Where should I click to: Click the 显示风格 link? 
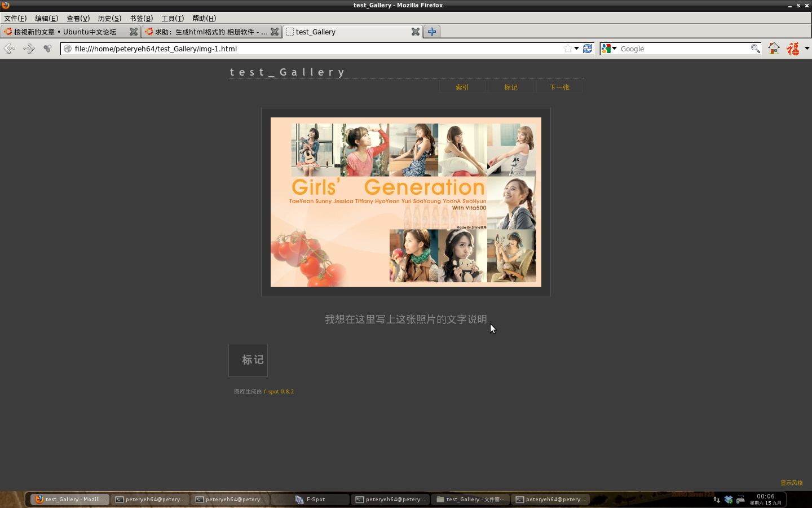pos(792,483)
